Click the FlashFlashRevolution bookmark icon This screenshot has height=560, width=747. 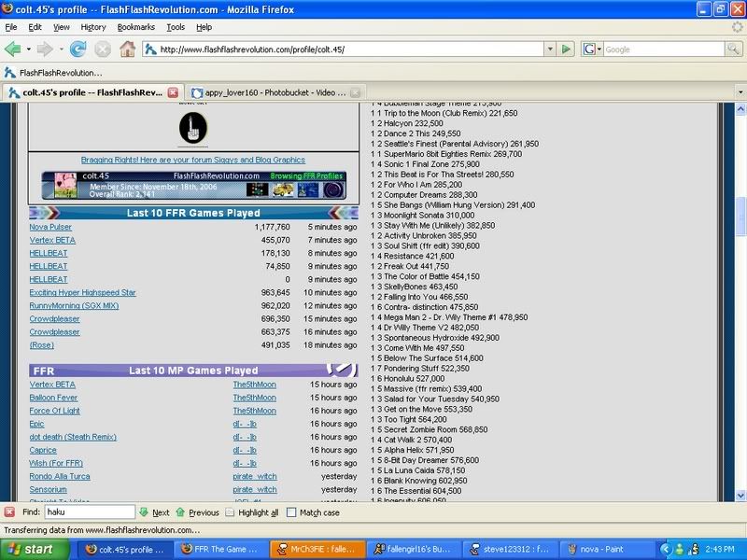pyautogui.click(x=10, y=73)
